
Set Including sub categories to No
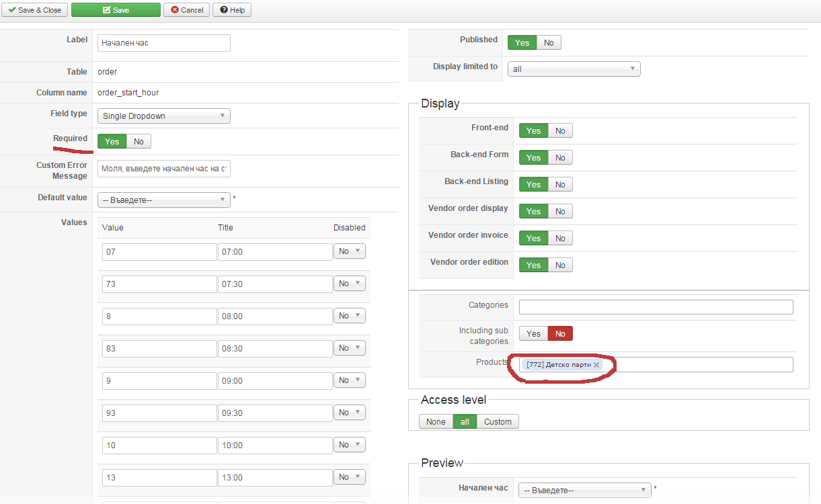pos(560,334)
